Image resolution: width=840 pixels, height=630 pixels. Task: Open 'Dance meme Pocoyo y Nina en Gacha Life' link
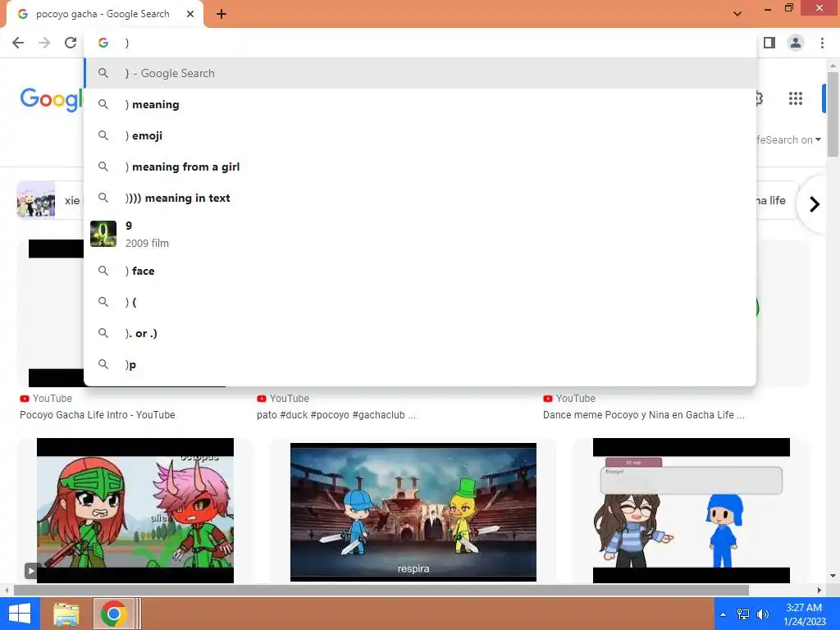[643, 414]
